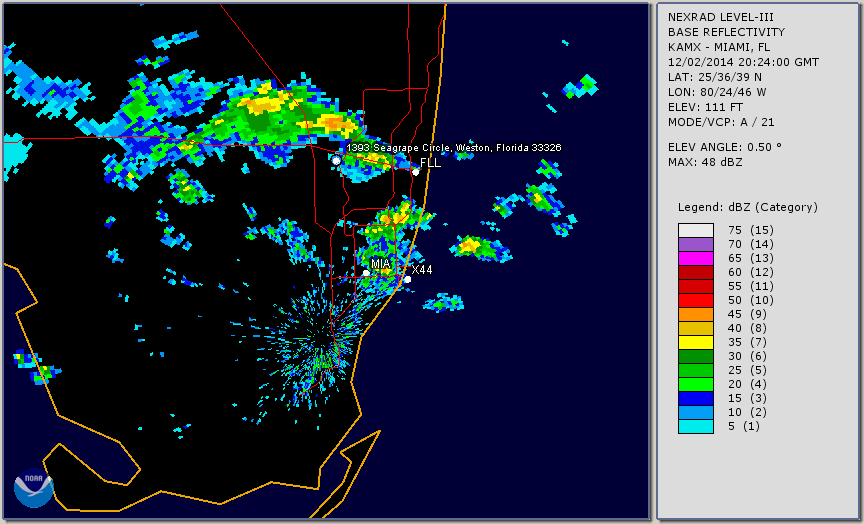Click the '20 (4)' legend value

click(747, 384)
